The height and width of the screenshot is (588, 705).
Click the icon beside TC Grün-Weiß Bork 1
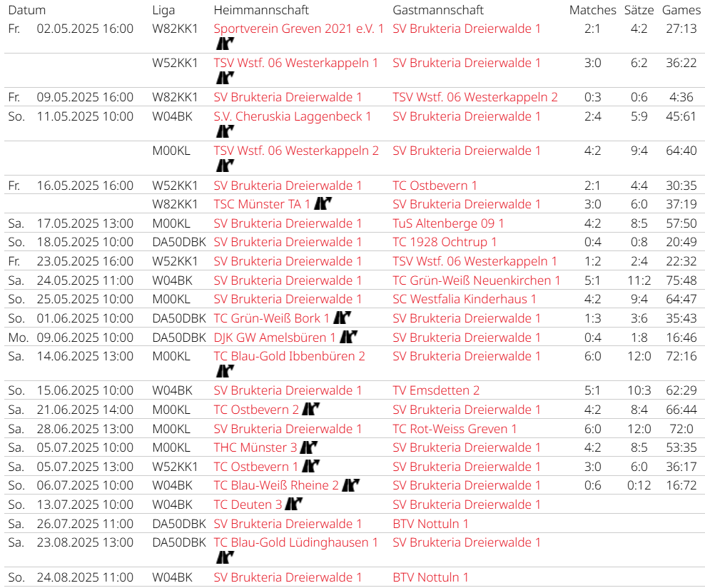coord(343,318)
